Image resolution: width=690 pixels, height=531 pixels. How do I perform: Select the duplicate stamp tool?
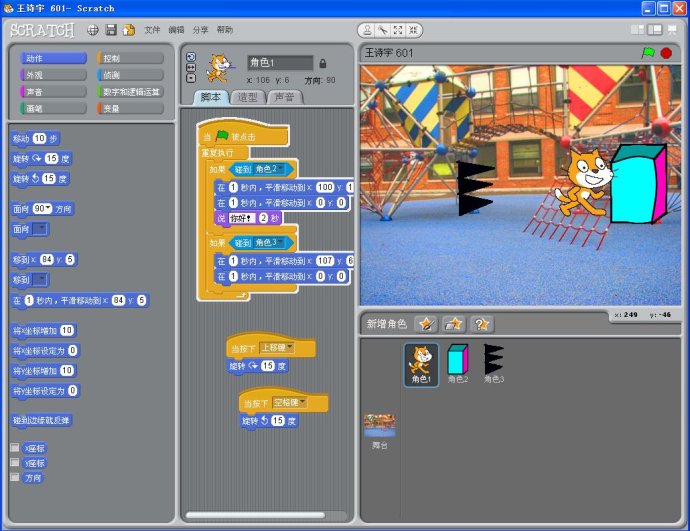[x=367, y=30]
